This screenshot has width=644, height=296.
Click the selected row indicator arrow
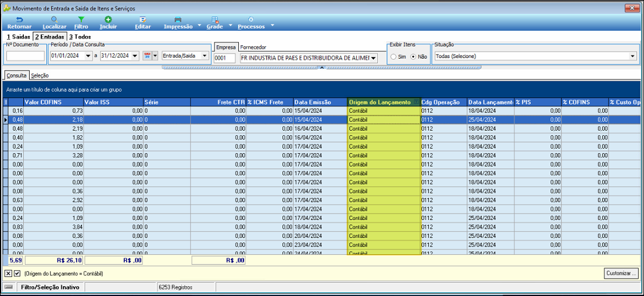click(5, 120)
